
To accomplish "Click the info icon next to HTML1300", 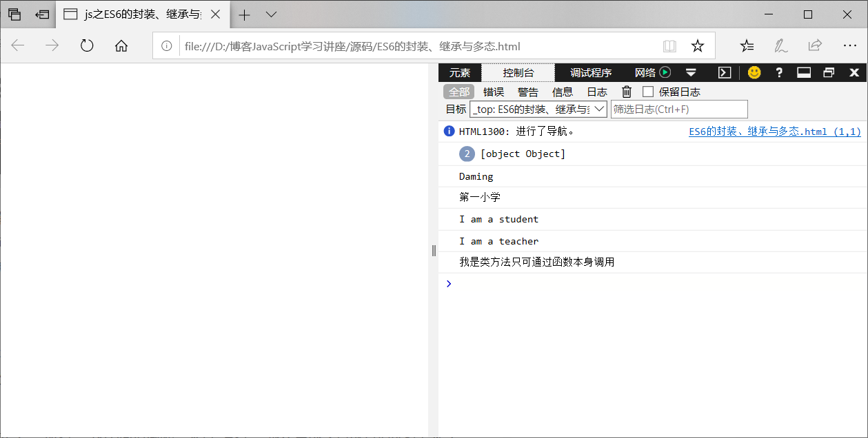I will 449,131.
